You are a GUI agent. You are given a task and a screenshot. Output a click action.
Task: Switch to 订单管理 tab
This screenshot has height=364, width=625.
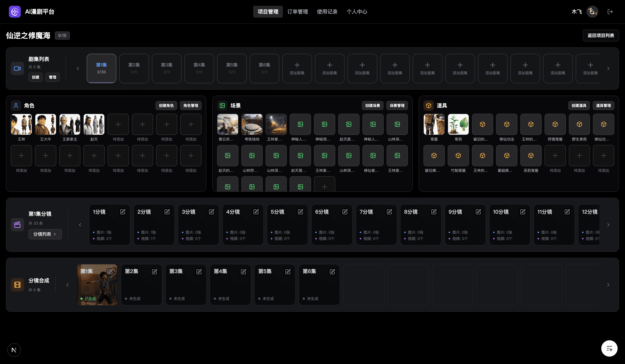pos(297,12)
